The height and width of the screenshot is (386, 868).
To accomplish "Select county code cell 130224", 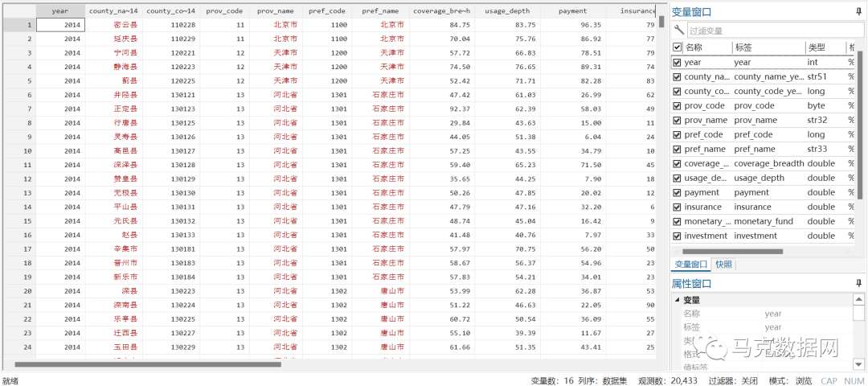I will click(170, 305).
